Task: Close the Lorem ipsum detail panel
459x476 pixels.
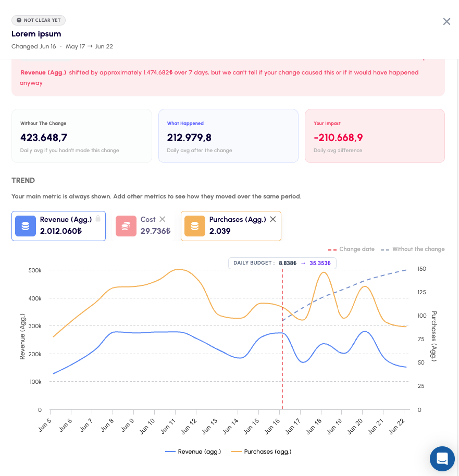Action: pyautogui.click(x=446, y=21)
